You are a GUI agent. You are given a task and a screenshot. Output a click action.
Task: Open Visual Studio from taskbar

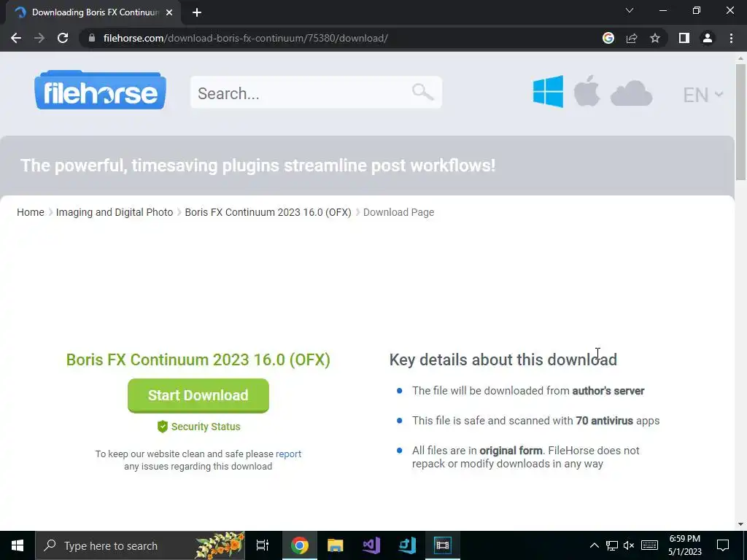coord(371,545)
